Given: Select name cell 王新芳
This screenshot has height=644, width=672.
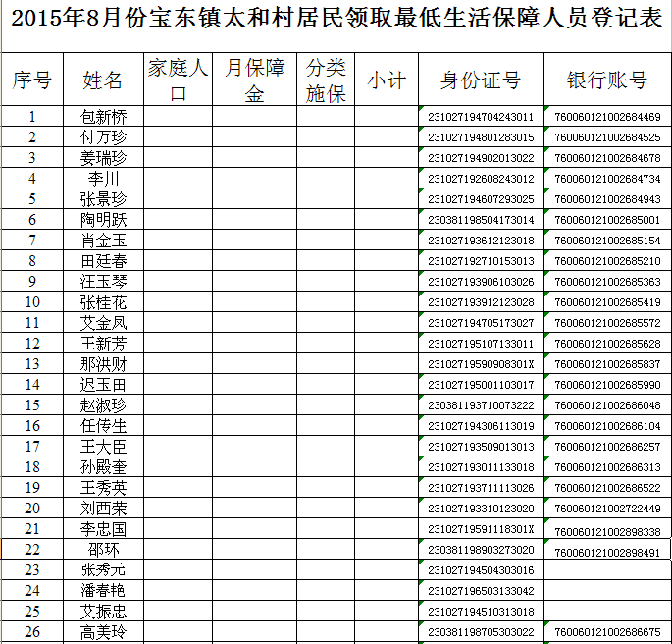Looking at the screenshot, I should 103,343.
